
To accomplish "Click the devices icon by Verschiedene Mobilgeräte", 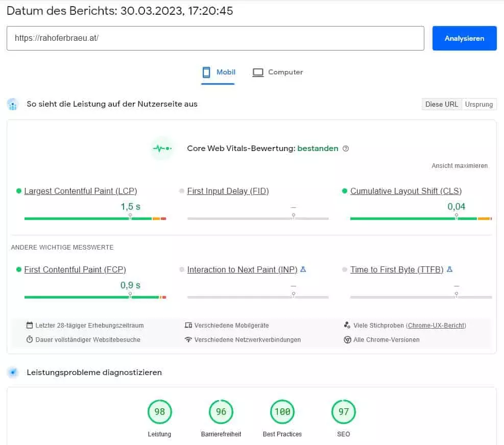I will click(188, 325).
